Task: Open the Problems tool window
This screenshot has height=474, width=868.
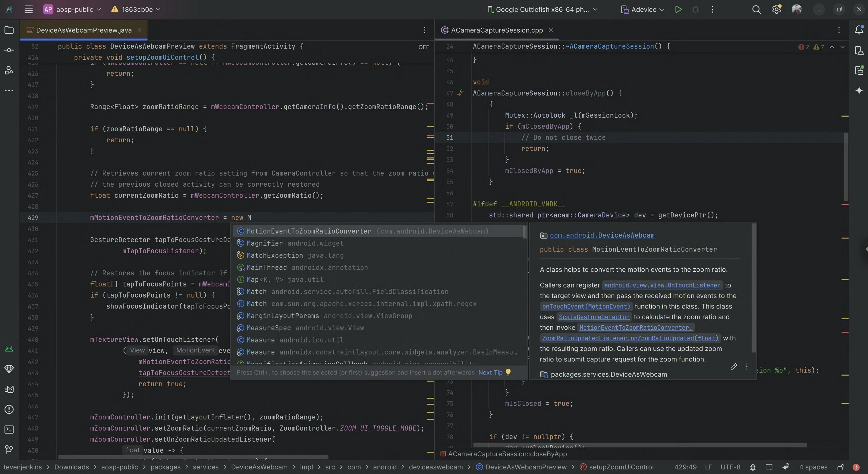Action: pyautogui.click(x=9, y=409)
